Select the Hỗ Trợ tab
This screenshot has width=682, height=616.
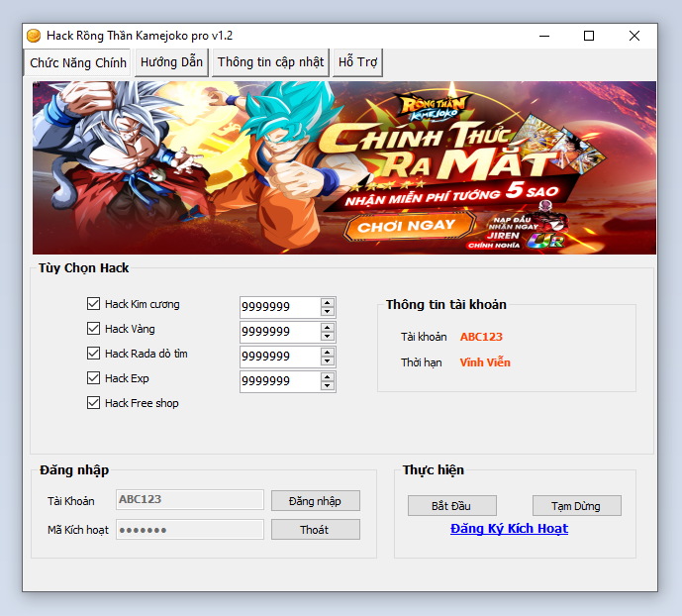(358, 61)
